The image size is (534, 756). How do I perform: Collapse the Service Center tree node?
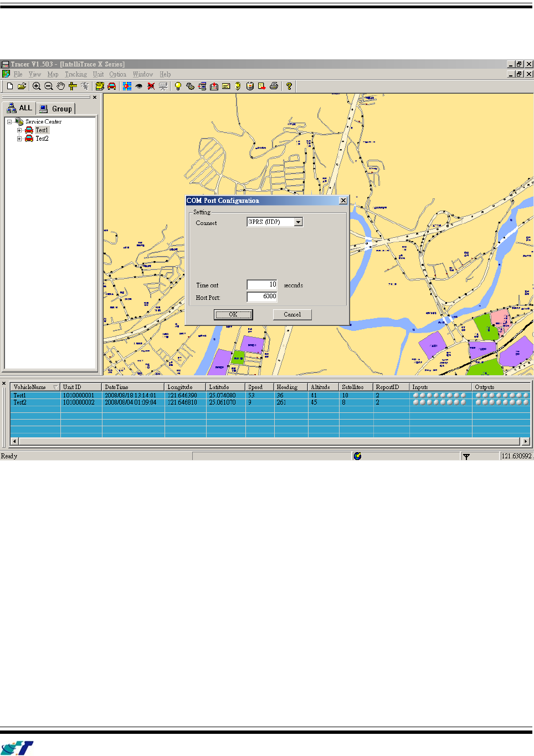[9, 122]
